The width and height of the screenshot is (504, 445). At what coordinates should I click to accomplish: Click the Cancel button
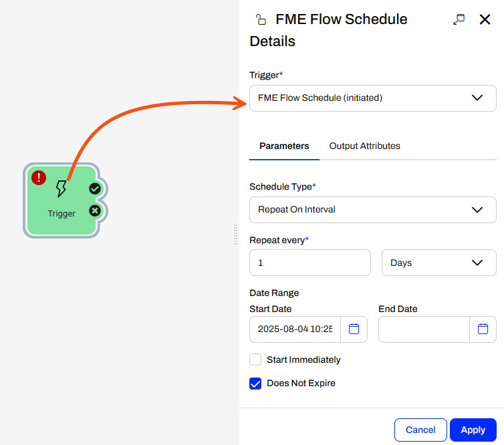pyautogui.click(x=420, y=430)
